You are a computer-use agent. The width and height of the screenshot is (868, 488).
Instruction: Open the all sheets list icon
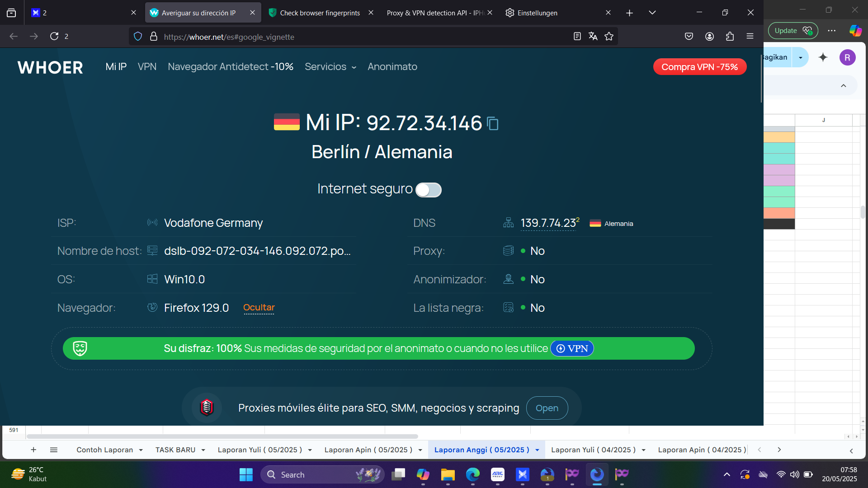54,450
